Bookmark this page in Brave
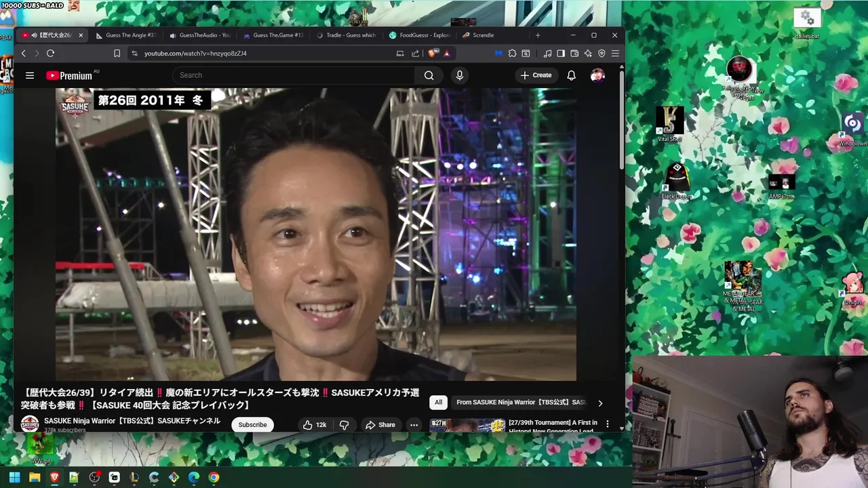Viewport: 868px width, 488px height. coord(117,54)
